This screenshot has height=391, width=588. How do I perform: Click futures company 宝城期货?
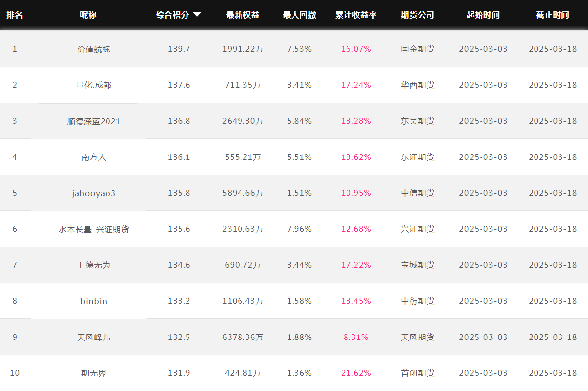pyautogui.click(x=417, y=265)
